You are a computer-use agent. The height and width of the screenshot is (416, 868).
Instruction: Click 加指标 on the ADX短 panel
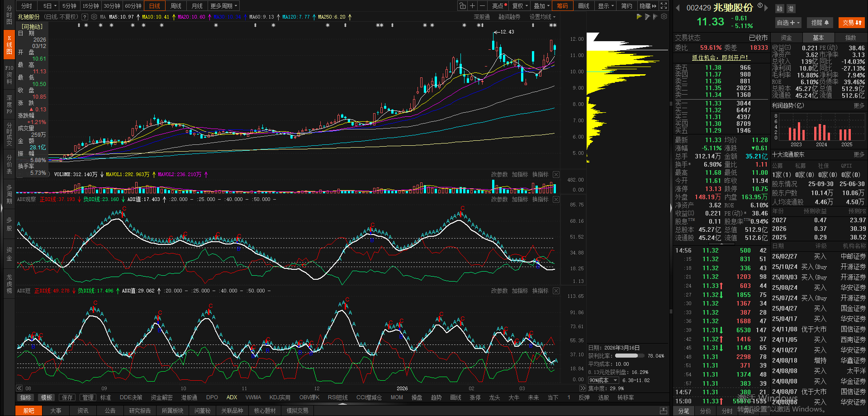[520, 291]
